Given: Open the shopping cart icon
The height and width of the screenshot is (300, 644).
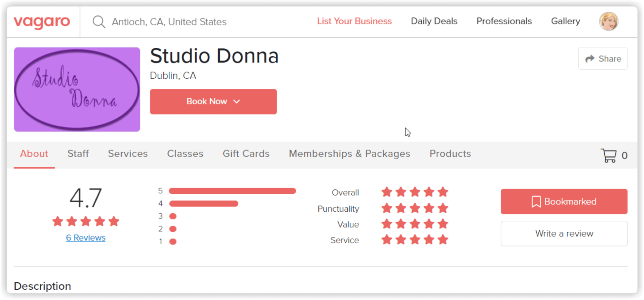Looking at the screenshot, I should (x=609, y=155).
